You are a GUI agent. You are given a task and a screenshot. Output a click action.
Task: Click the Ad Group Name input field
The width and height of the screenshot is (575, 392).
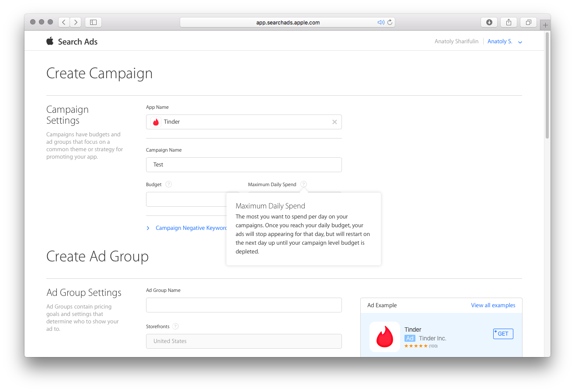click(x=244, y=305)
